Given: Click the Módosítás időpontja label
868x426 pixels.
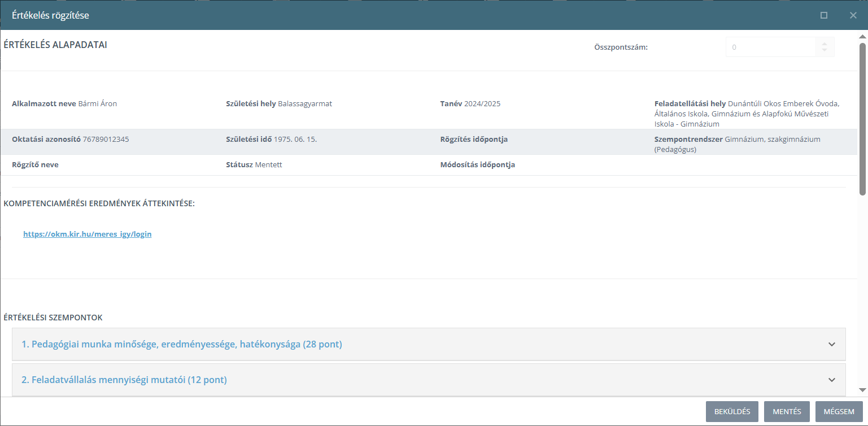Looking at the screenshot, I should [478, 165].
